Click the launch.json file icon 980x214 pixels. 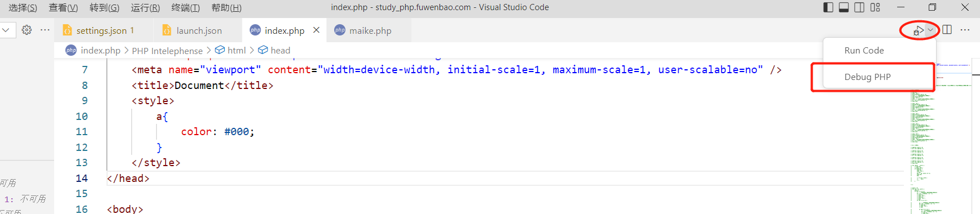pos(167,30)
